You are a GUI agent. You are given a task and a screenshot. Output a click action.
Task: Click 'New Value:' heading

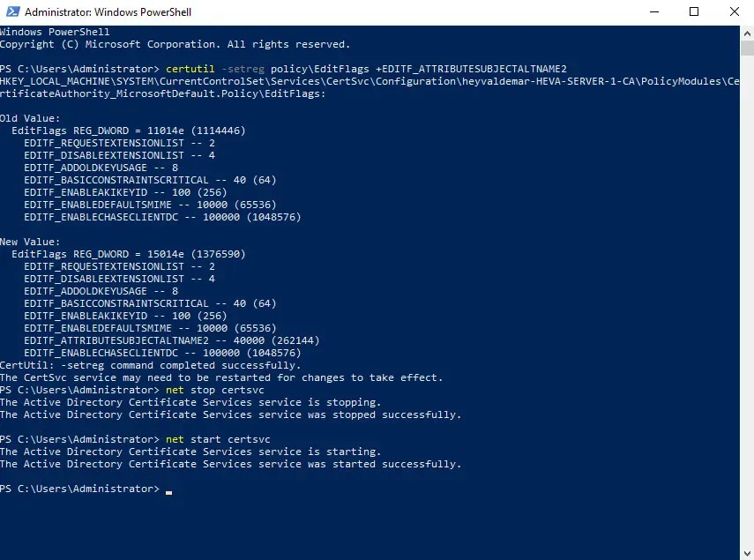(x=30, y=242)
